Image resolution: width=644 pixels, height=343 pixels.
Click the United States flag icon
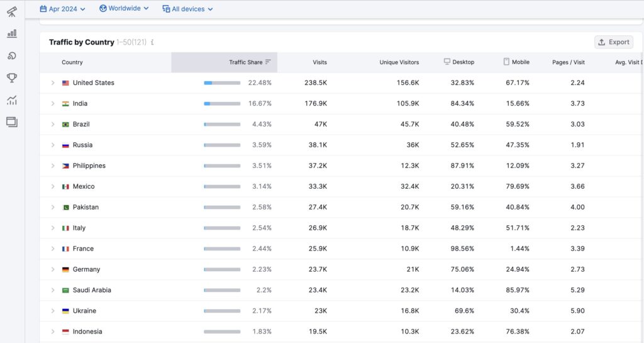[x=65, y=83]
